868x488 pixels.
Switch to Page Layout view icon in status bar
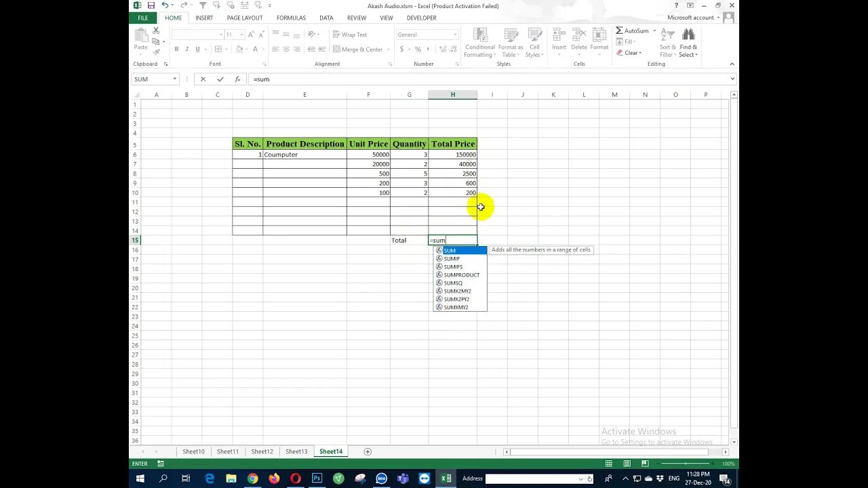pyautogui.click(x=627, y=464)
